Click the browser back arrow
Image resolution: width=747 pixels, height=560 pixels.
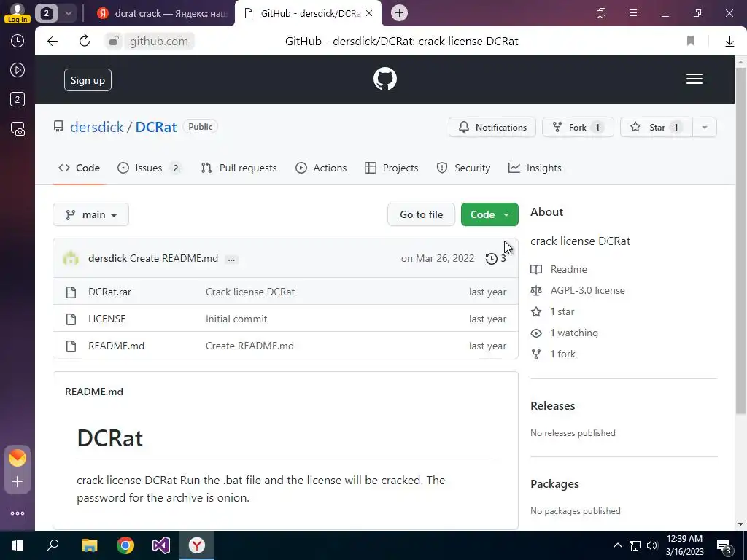point(53,42)
